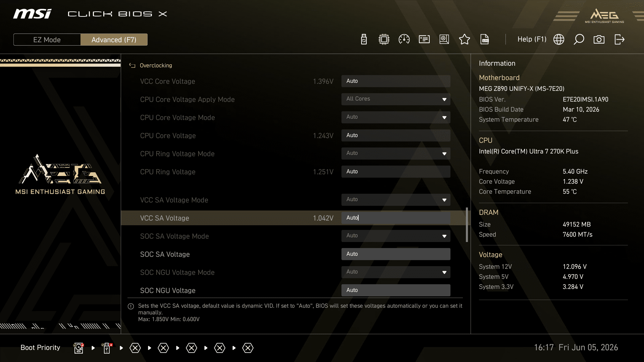This screenshot has height=362, width=644.
Task: Focus the CPU Ring Voltage input field
Action: pyautogui.click(x=396, y=172)
